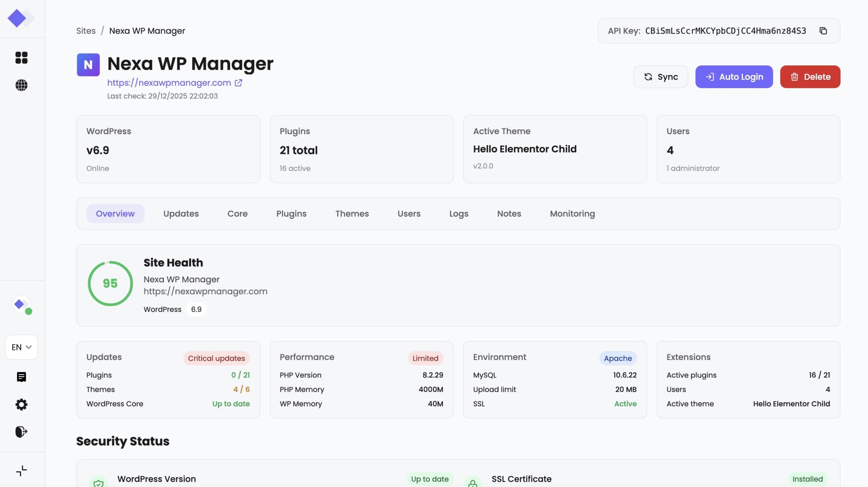
Task: Switch to the Updates tab
Action: point(181,214)
